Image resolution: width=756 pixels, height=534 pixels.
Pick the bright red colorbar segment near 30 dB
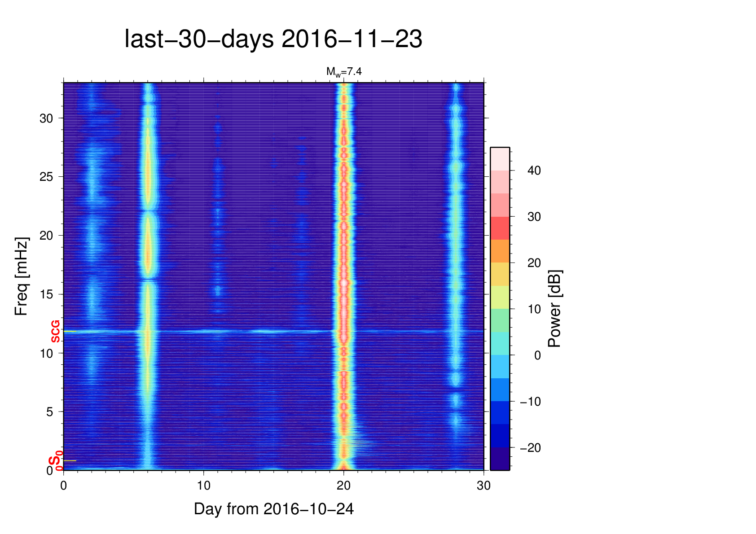coord(500,228)
